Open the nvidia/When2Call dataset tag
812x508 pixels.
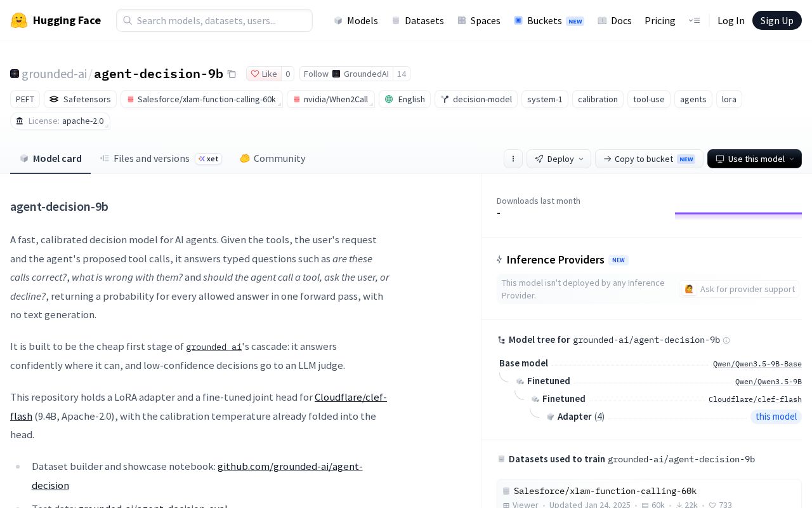click(x=331, y=99)
